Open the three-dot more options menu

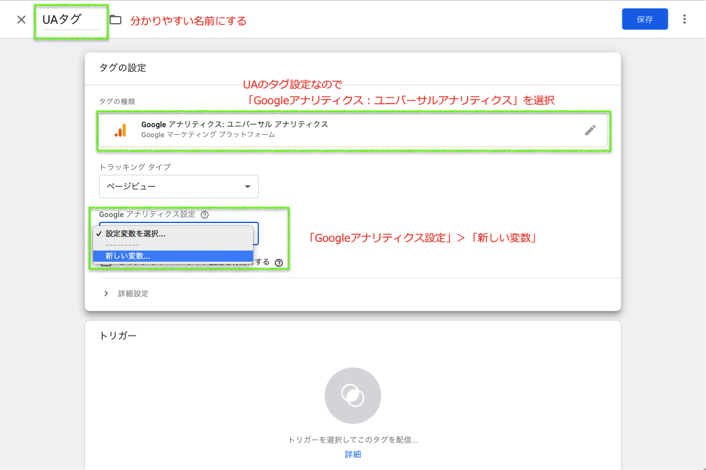[684, 19]
